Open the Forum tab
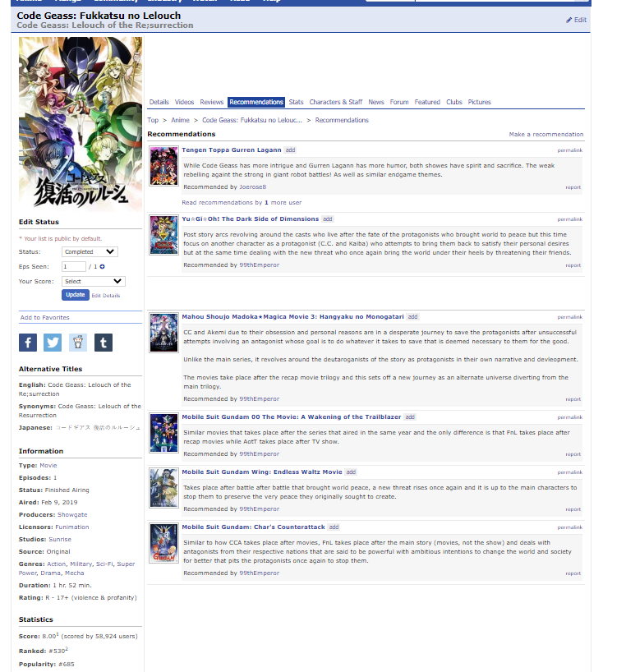The height and width of the screenshot is (672, 626). [x=399, y=102]
